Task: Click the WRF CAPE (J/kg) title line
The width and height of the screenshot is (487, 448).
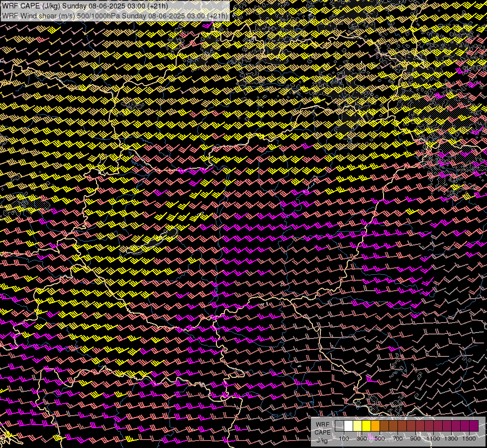Action: 85,6
